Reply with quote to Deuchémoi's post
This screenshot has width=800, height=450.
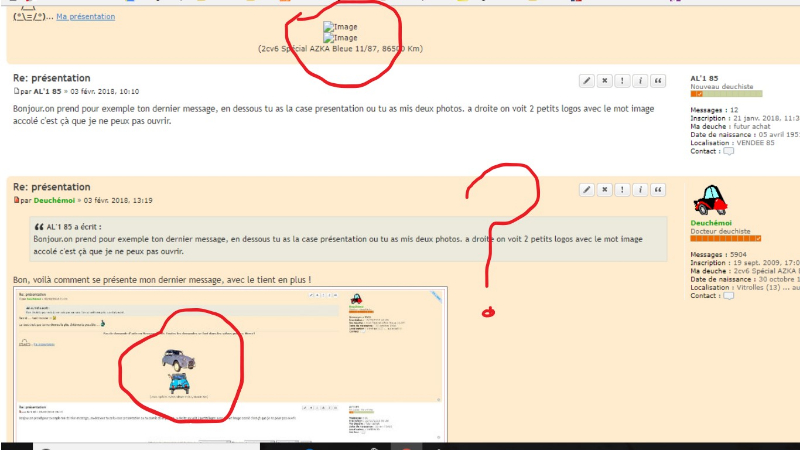[x=658, y=189]
